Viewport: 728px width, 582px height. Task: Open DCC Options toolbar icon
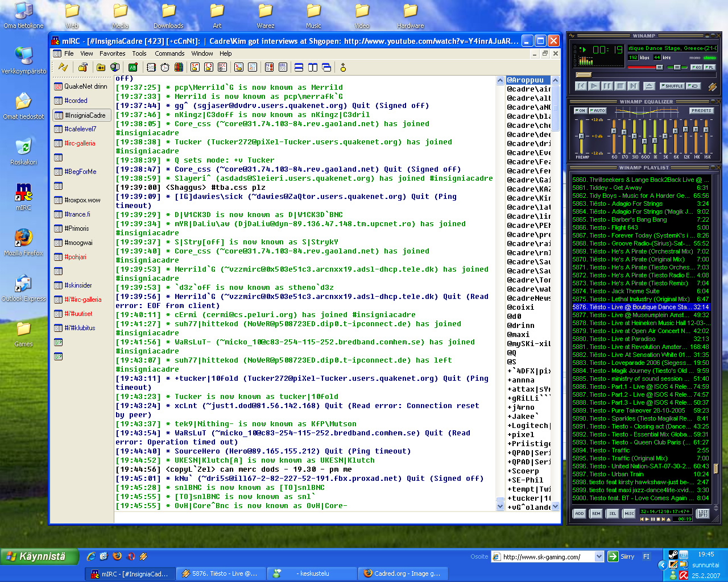pyautogui.click(x=222, y=67)
